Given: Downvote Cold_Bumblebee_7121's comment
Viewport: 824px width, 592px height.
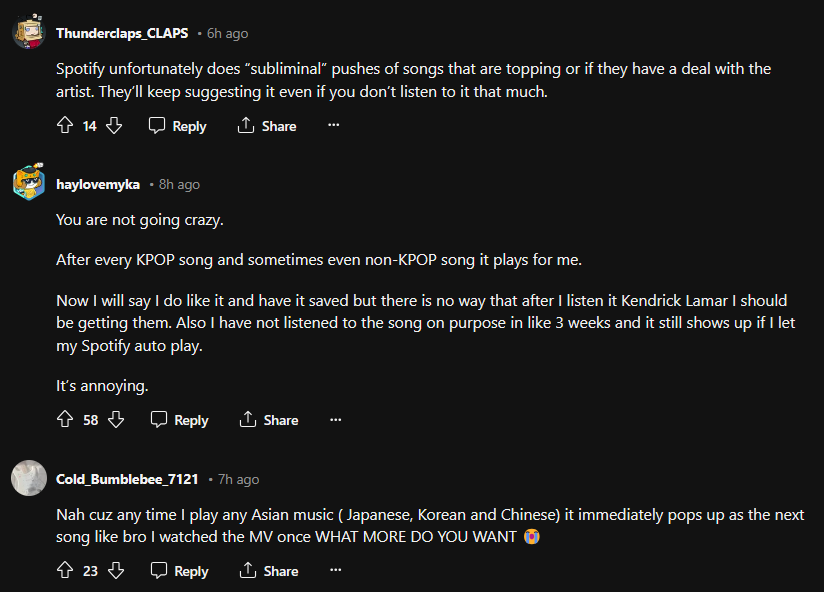Looking at the screenshot, I should tap(116, 571).
